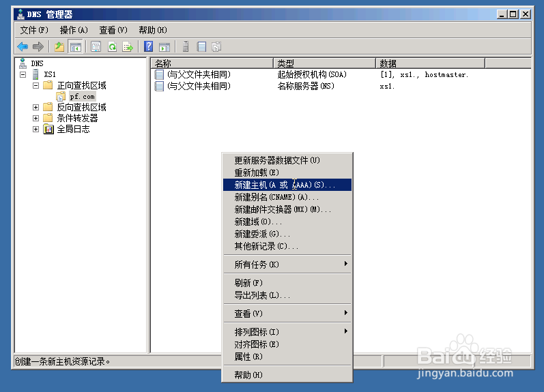This screenshot has height=392, width=544.
Task: Minimize the DNS 管理器 window
Action: [502, 14]
